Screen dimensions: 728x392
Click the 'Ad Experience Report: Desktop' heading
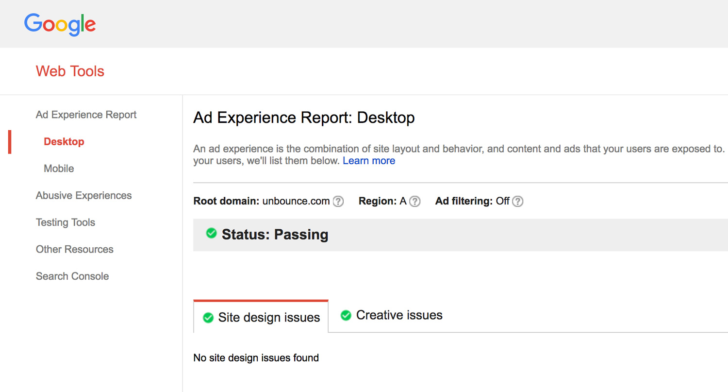tap(304, 118)
